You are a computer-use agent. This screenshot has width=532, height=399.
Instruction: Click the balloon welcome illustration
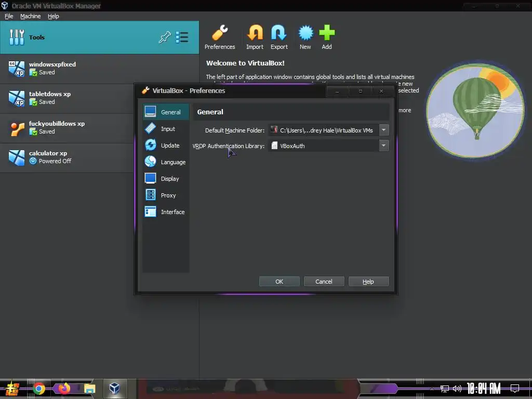click(x=475, y=110)
